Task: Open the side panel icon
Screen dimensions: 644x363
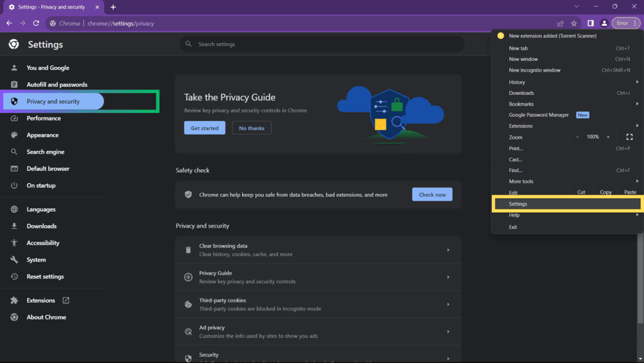Action: coord(590,23)
